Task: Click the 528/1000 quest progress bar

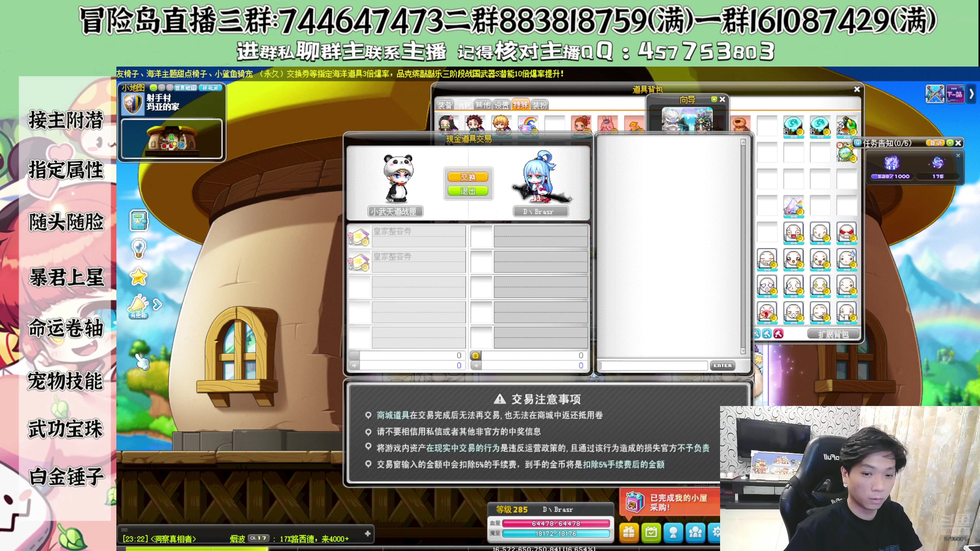Action: [892, 176]
